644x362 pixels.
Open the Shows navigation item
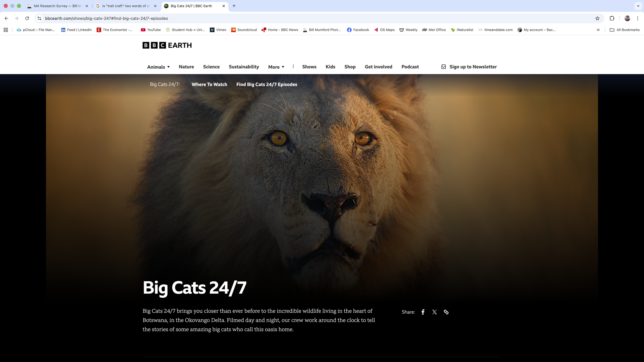309,67
